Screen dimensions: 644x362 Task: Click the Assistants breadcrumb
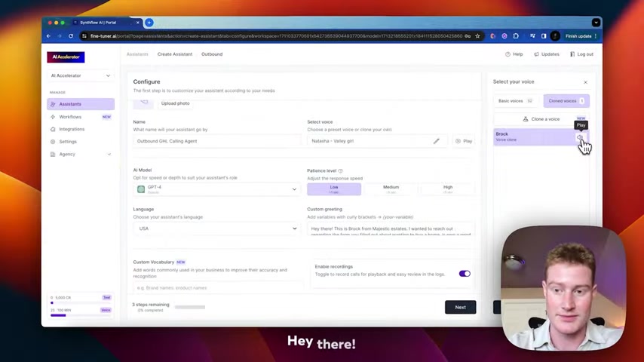(x=137, y=54)
